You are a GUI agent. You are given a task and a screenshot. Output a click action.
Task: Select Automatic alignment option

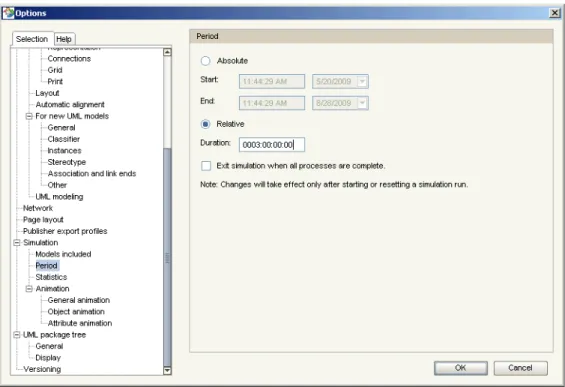coord(70,104)
